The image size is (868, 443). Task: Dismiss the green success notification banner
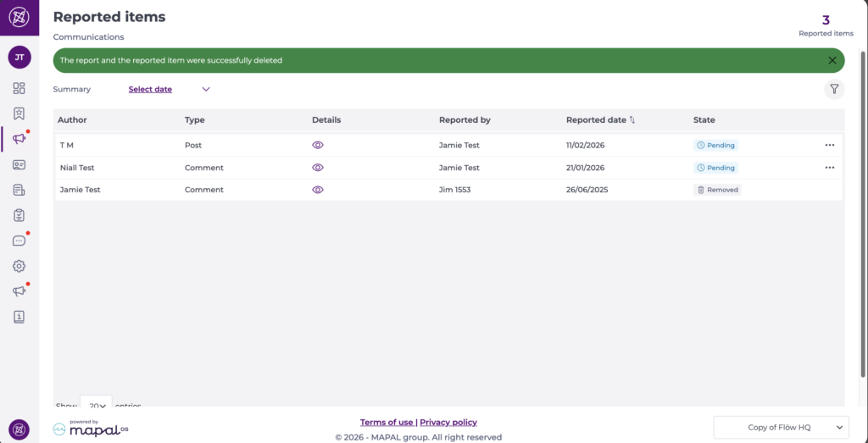(832, 61)
